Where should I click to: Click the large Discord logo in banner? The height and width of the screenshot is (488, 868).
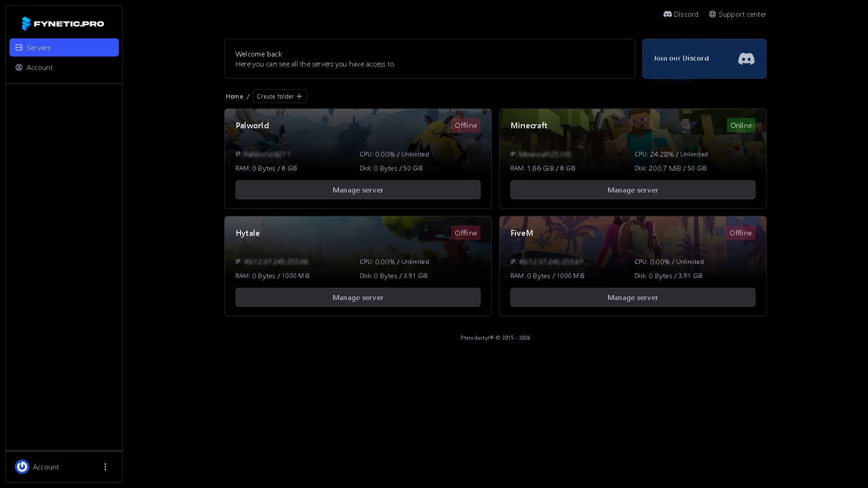(x=746, y=59)
